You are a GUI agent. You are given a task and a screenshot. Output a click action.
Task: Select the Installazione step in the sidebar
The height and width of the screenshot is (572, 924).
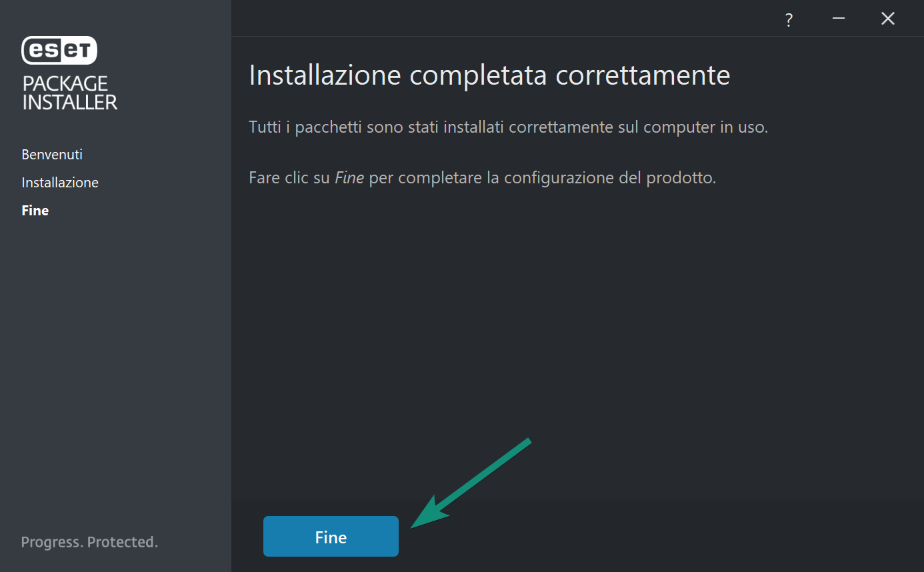pyautogui.click(x=60, y=183)
